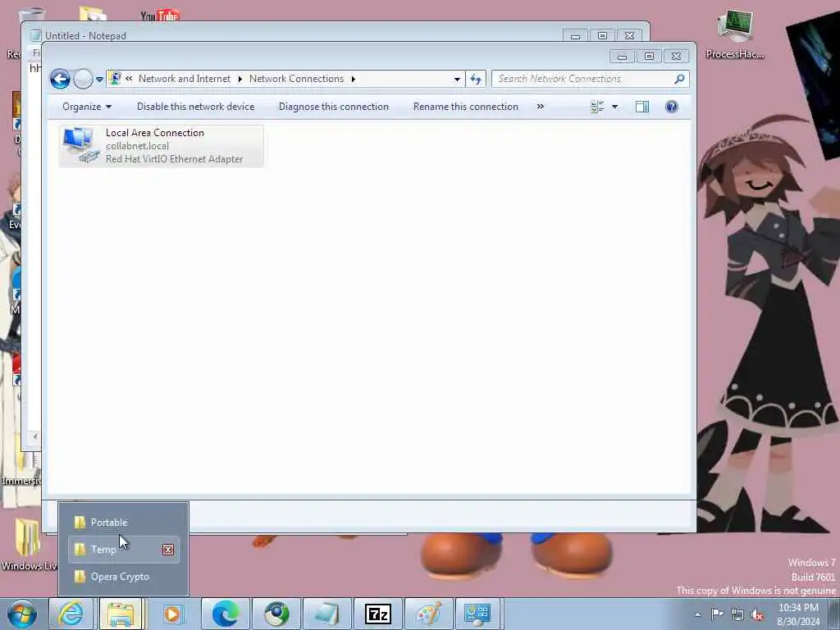Launch Microsoft Edge from the taskbar
The image size is (840, 630).
225,614
